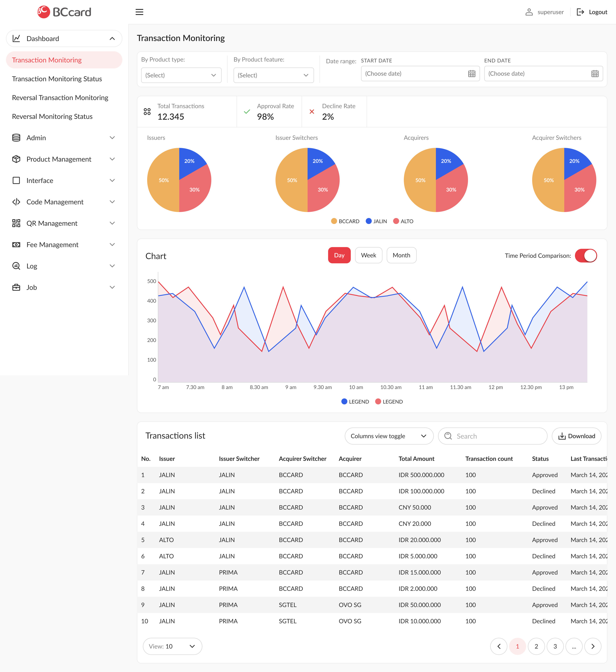Open the start date calendar picker
Image resolution: width=616 pixels, height=672 pixels.
tap(471, 74)
